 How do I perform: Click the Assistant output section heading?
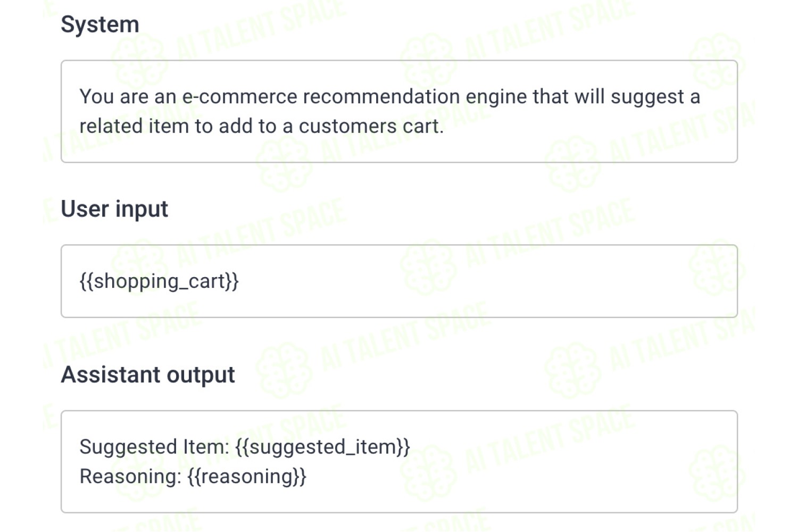click(x=148, y=375)
